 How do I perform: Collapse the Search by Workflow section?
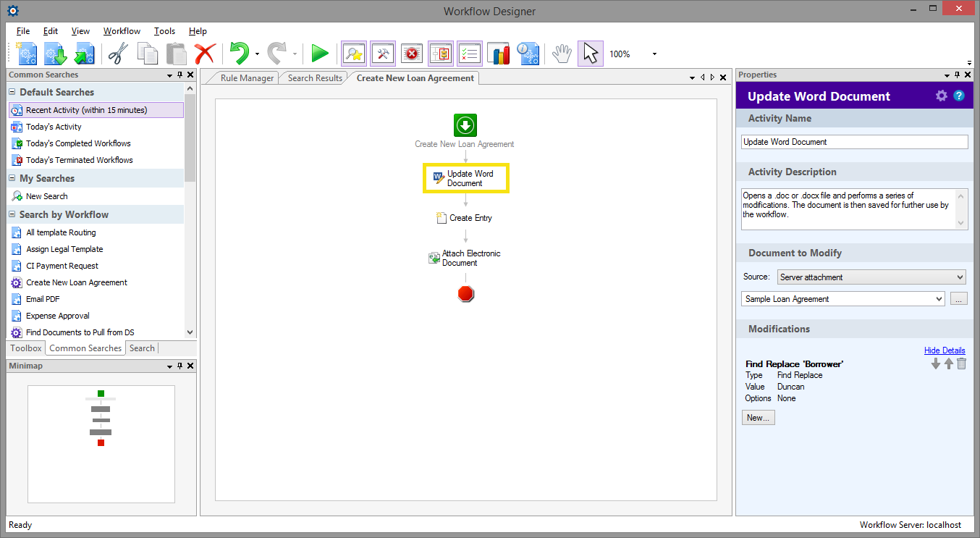12,214
